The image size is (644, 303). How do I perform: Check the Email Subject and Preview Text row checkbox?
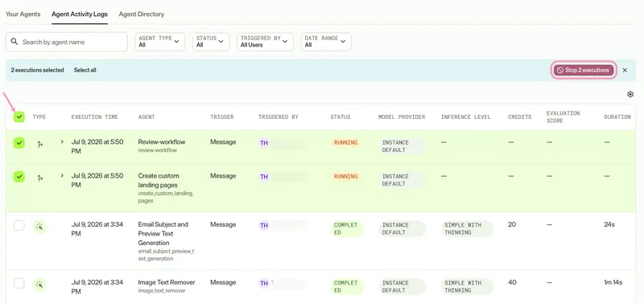[x=19, y=226]
